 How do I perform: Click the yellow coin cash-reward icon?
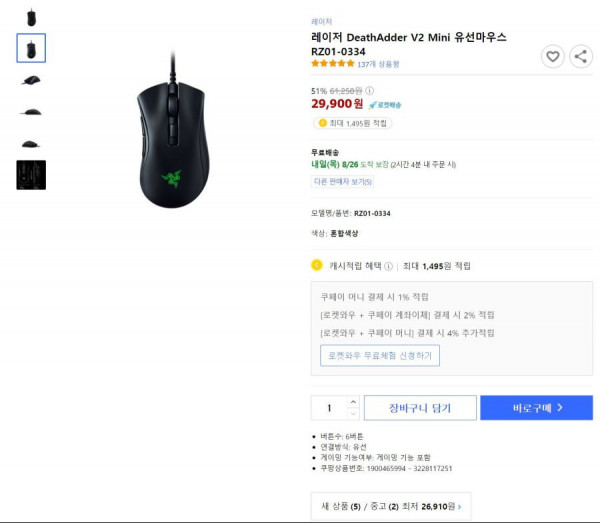[x=316, y=265]
